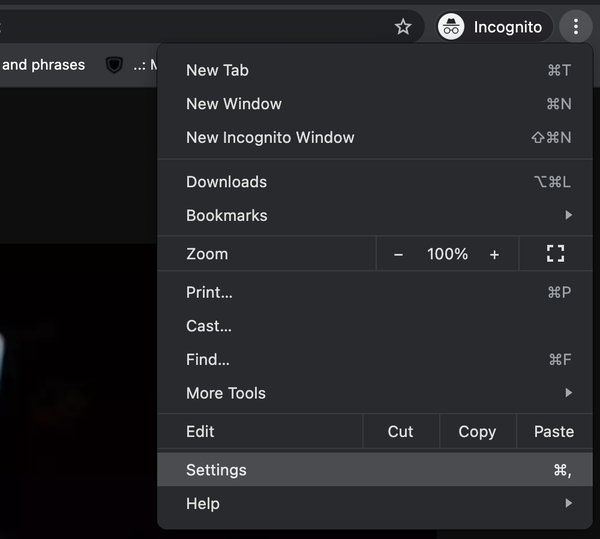
Task: Expand the Help submenu
Action: 375,503
